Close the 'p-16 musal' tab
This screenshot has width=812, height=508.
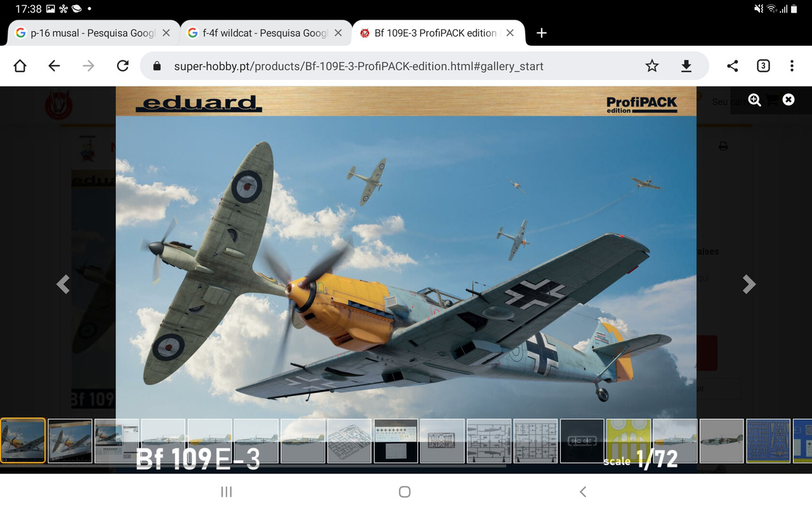pos(166,33)
